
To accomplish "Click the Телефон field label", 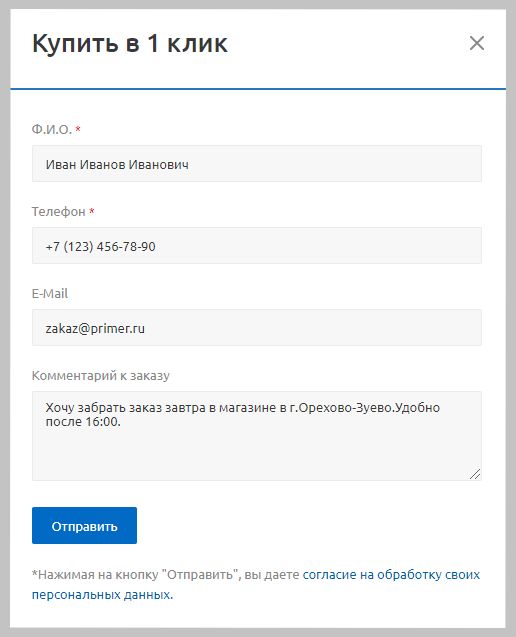I will [59, 212].
